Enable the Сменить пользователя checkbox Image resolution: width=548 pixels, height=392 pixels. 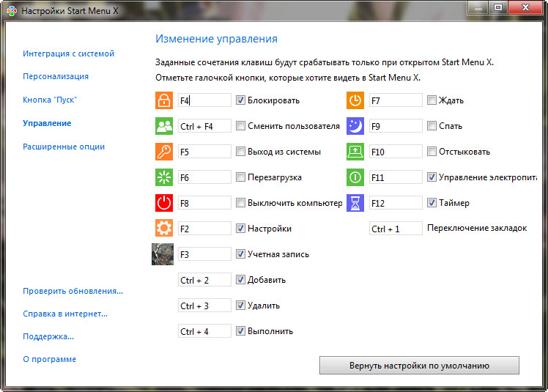click(240, 126)
